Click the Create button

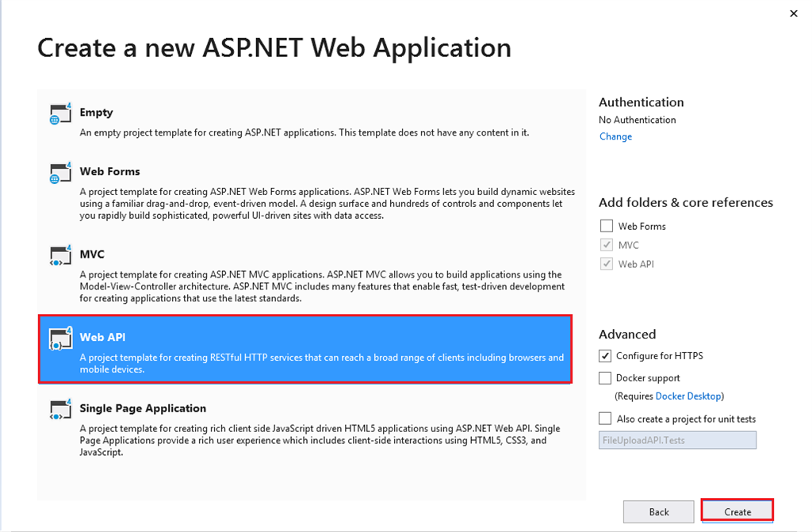coord(737,511)
